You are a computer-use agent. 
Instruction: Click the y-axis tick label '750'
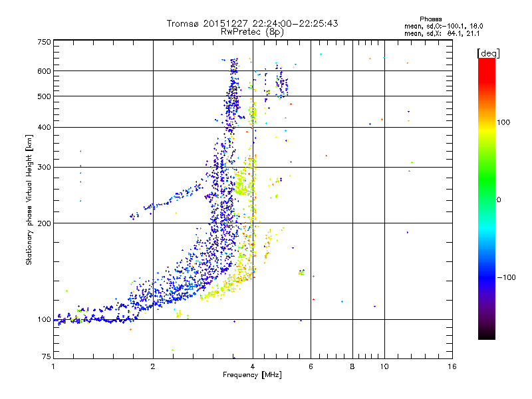point(45,42)
